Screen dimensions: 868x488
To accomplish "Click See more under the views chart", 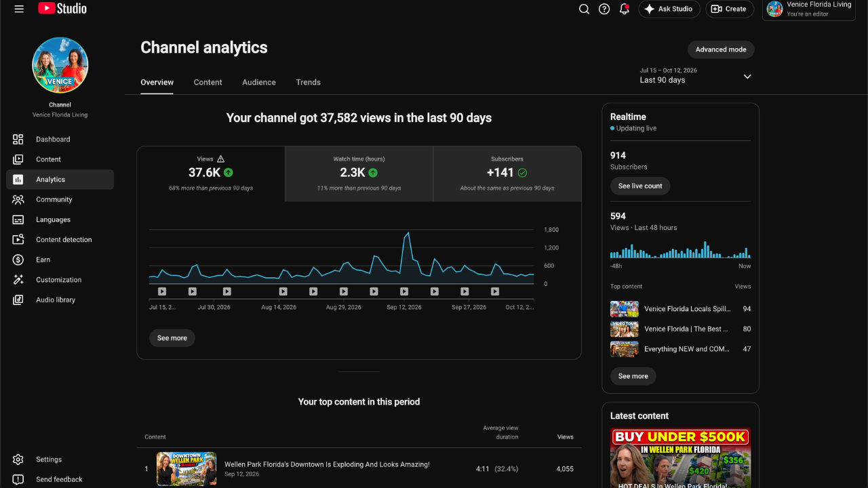I will [172, 338].
